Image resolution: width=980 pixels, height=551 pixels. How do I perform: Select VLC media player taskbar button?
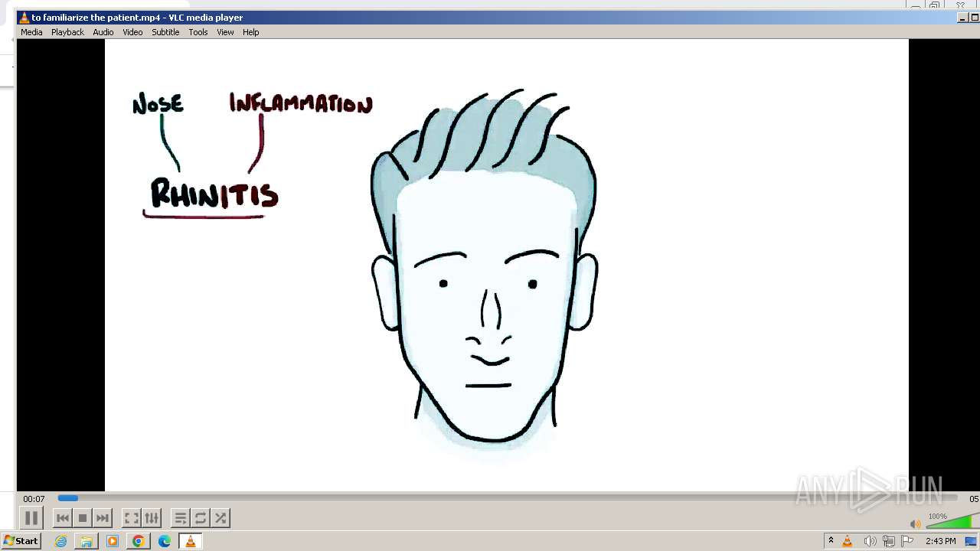(x=190, y=541)
